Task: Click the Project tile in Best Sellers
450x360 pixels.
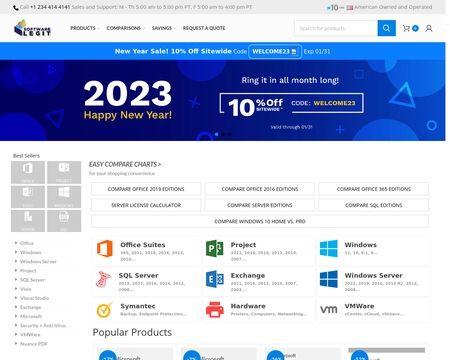Action: tap(64, 172)
